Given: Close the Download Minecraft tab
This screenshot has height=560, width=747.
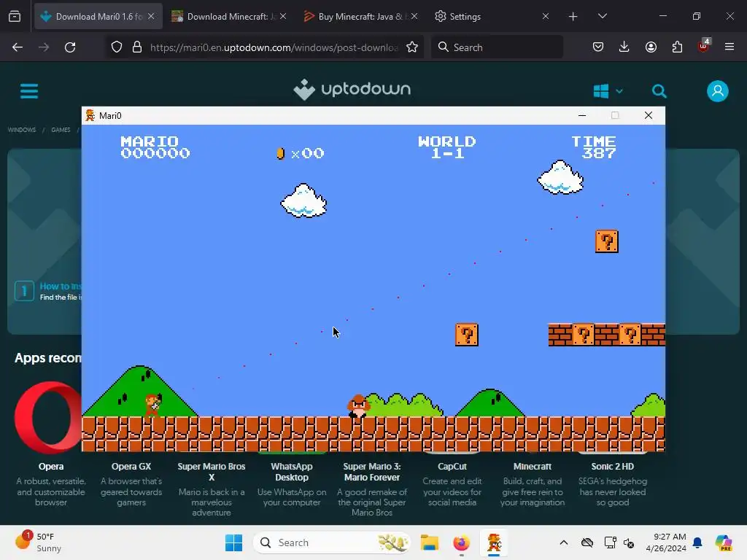Looking at the screenshot, I should pos(283,16).
